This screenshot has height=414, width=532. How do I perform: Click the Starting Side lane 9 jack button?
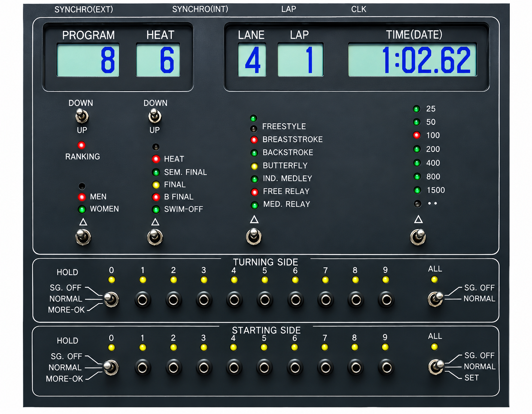pos(386,368)
